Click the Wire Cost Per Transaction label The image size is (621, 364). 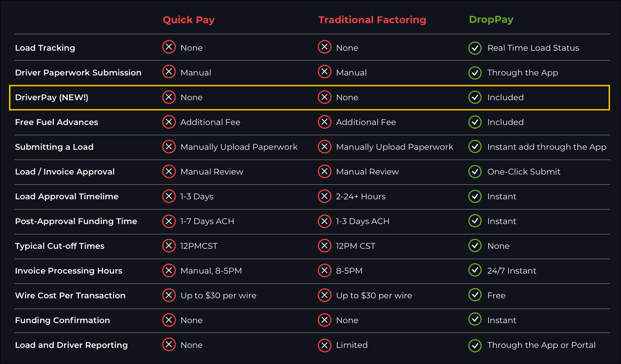(x=70, y=296)
